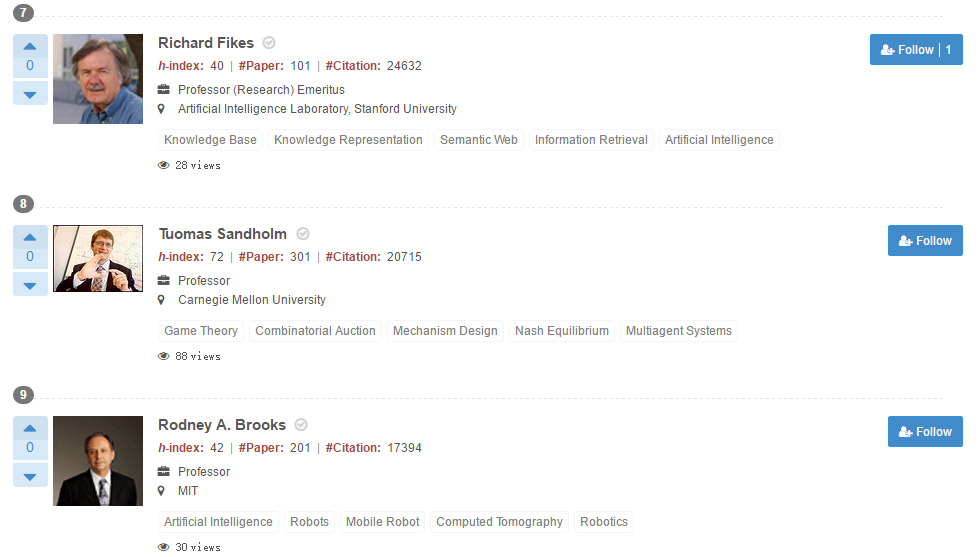Select the Knowledge Representation tag

348,140
